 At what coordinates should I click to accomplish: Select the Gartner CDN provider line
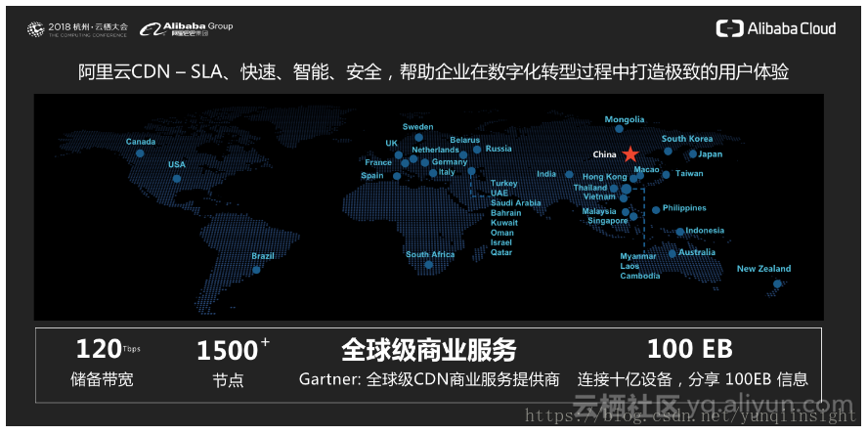pyautogui.click(x=429, y=379)
